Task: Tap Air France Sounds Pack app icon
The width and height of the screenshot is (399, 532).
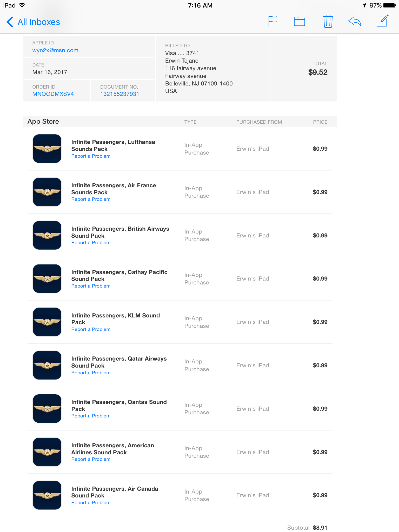Action: point(47,192)
